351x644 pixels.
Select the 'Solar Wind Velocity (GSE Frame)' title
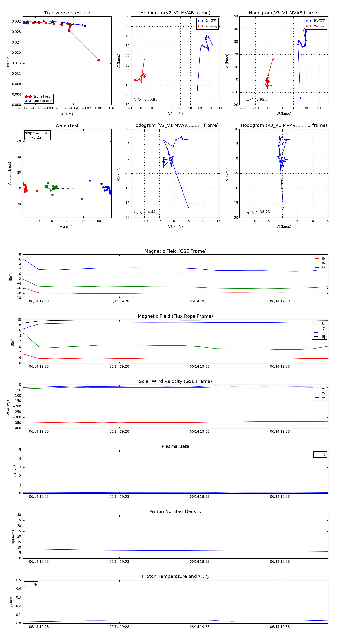tap(175, 381)
